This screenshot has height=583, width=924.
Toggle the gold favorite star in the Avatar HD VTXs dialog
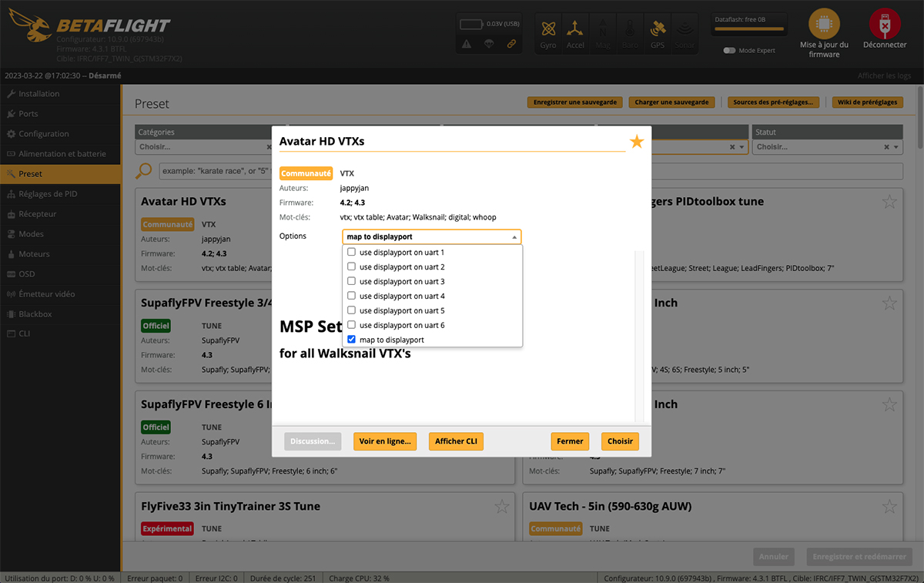[x=637, y=142]
